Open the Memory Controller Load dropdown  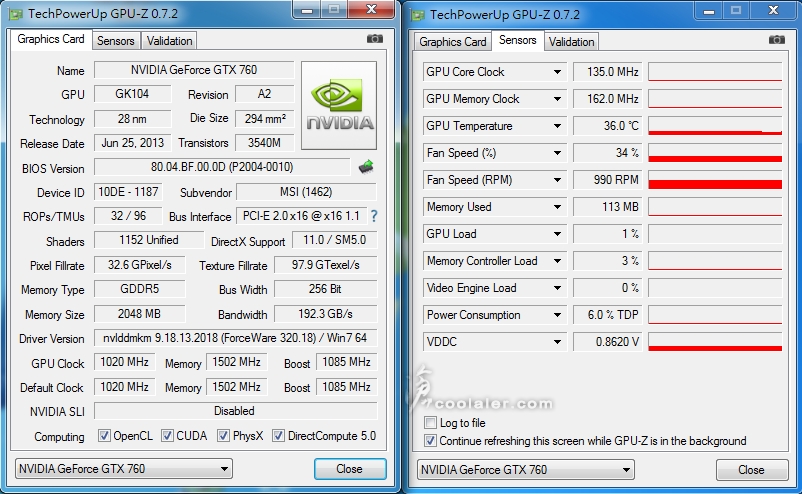tap(558, 261)
